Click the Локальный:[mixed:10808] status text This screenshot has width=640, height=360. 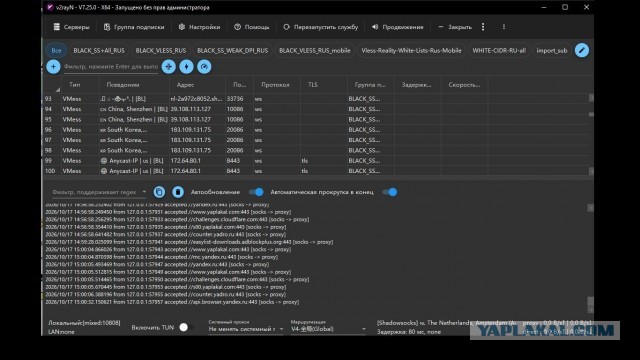[84, 323]
